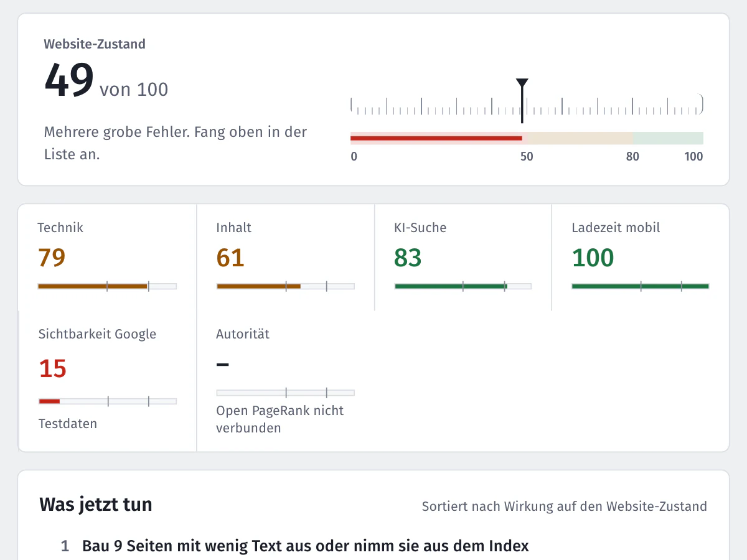This screenshot has height=560, width=747.
Task: Click the Technik score bar
Action: (107, 286)
